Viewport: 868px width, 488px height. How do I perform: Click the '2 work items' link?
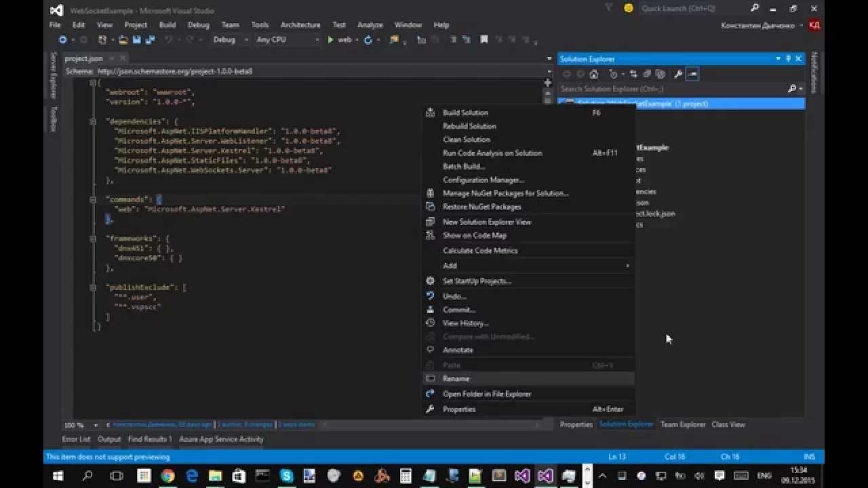coord(296,425)
